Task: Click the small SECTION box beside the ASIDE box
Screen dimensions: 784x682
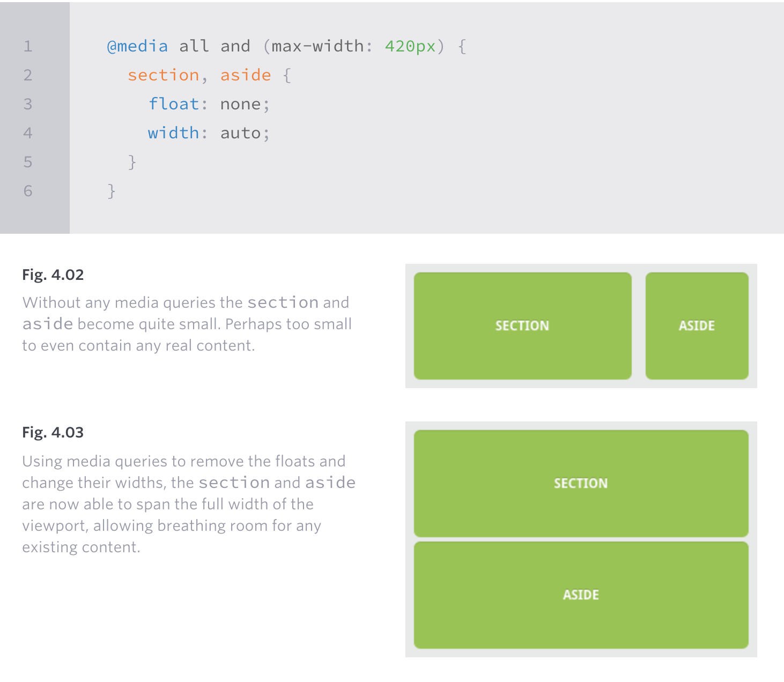Action: (x=522, y=326)
